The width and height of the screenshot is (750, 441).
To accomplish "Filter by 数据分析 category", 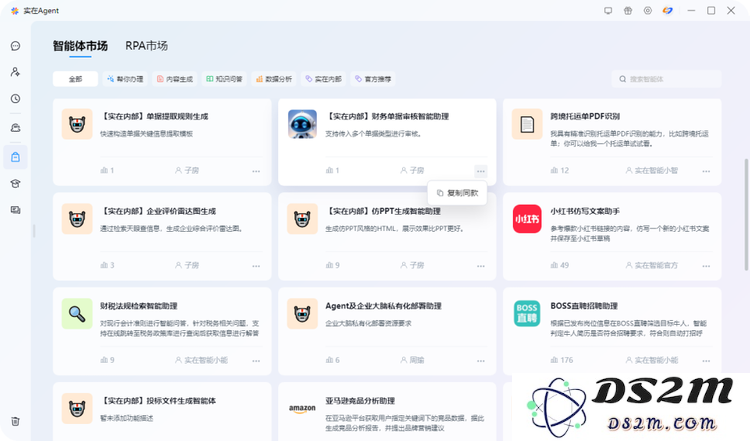I will (x=274, y=79).
